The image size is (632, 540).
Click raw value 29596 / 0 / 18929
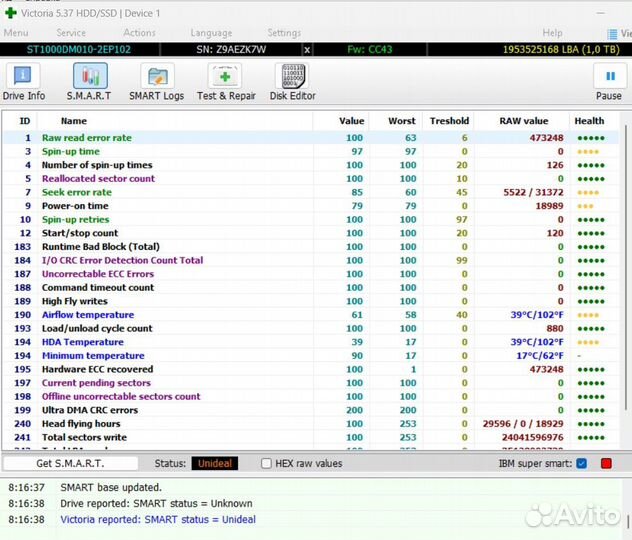pyautogui.click(x=523, y=424)
